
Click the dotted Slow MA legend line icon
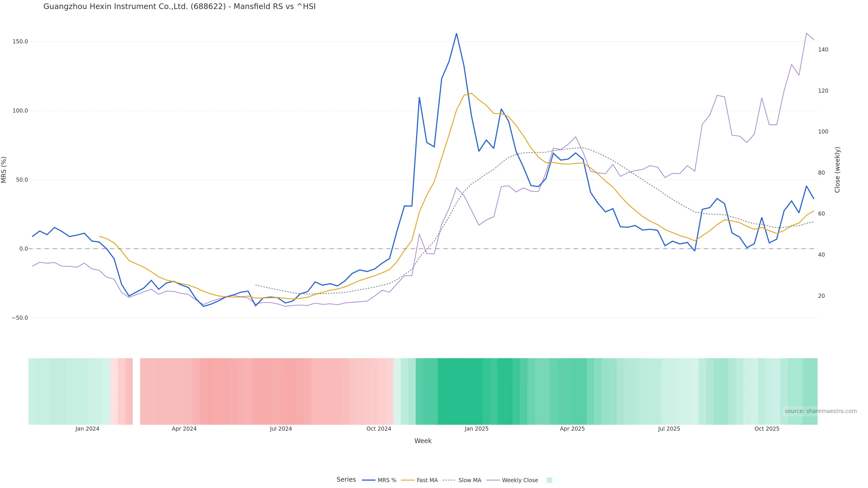point(449,480)
